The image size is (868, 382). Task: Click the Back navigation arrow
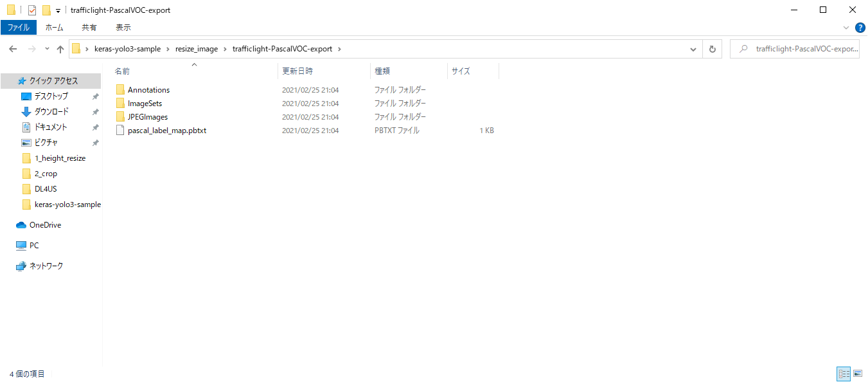click(13, 50)
